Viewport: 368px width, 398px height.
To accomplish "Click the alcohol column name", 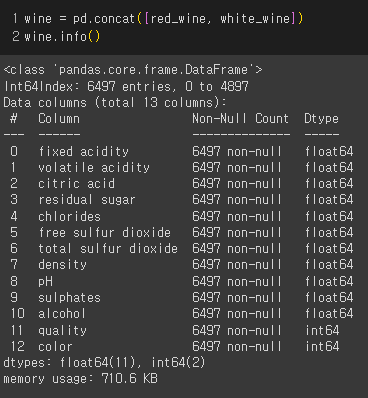I will 62,313.
